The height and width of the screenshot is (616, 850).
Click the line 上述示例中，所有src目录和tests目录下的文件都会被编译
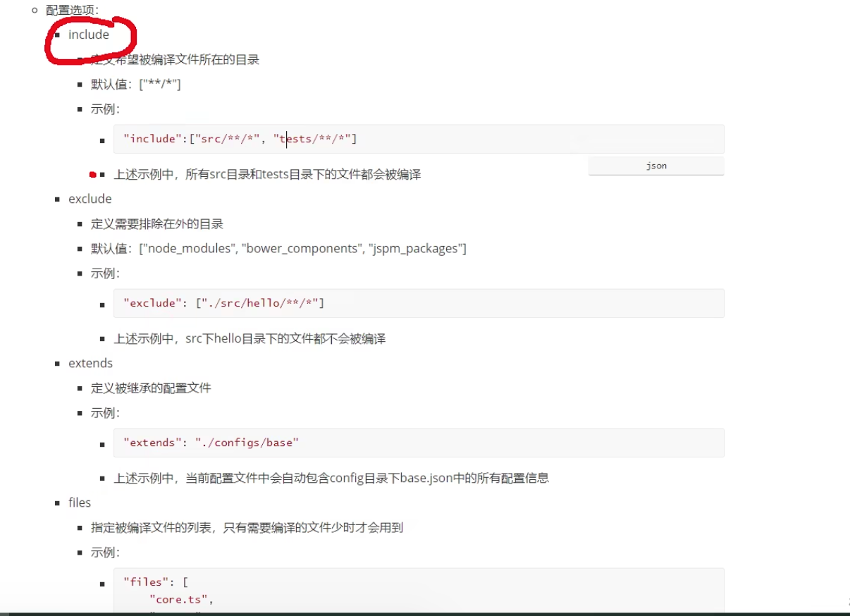267,174
